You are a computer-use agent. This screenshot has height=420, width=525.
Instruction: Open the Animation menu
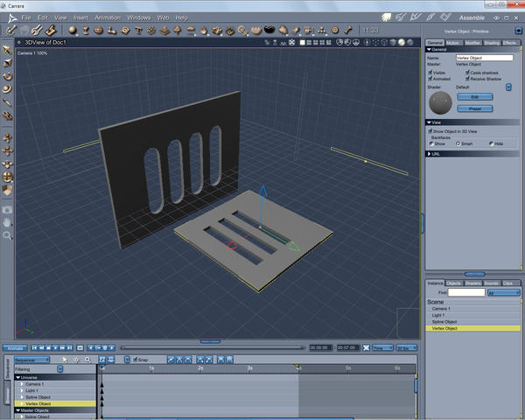pyautogui.click(x=107, y=17)
